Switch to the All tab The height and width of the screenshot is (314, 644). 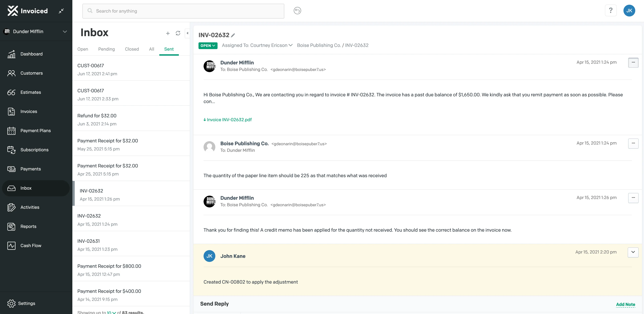152,49
